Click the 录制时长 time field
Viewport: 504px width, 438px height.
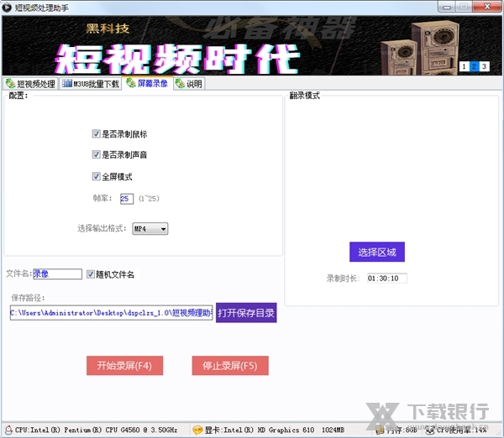point(387,278)
